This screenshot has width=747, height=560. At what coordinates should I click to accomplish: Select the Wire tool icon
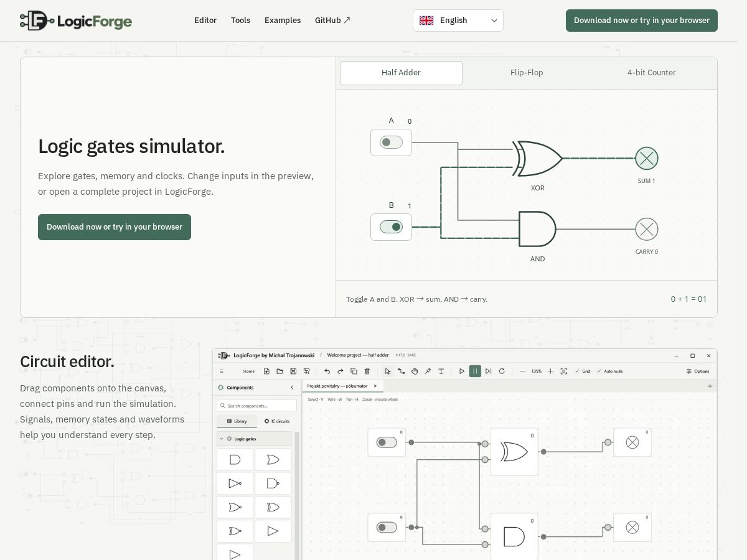pos(401,371)
